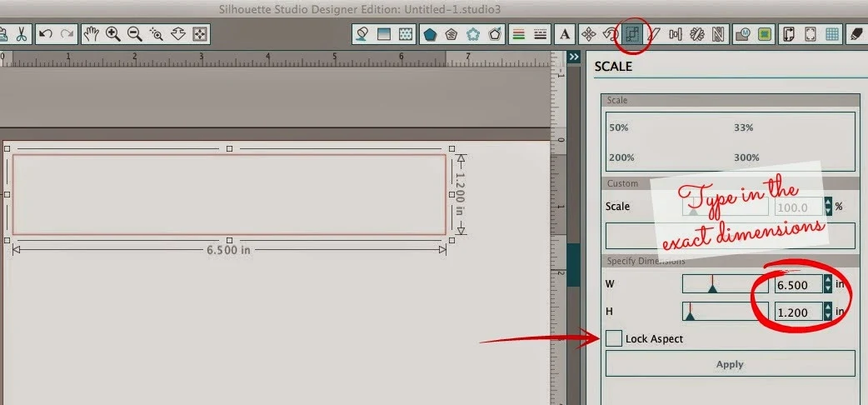Click the red rectangle outline shape
Screen dimensions: 868x405
229,194
